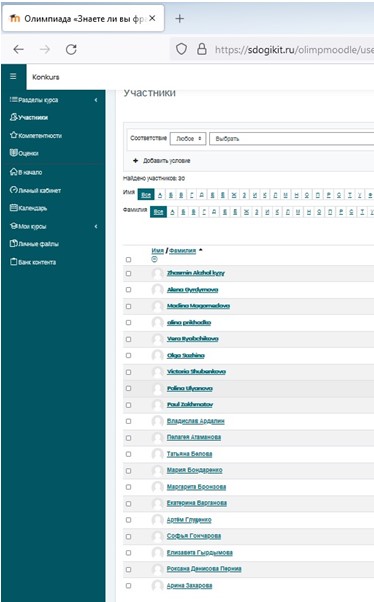
Task: Open the site security lock icon
Action: (x=202, y=49)
